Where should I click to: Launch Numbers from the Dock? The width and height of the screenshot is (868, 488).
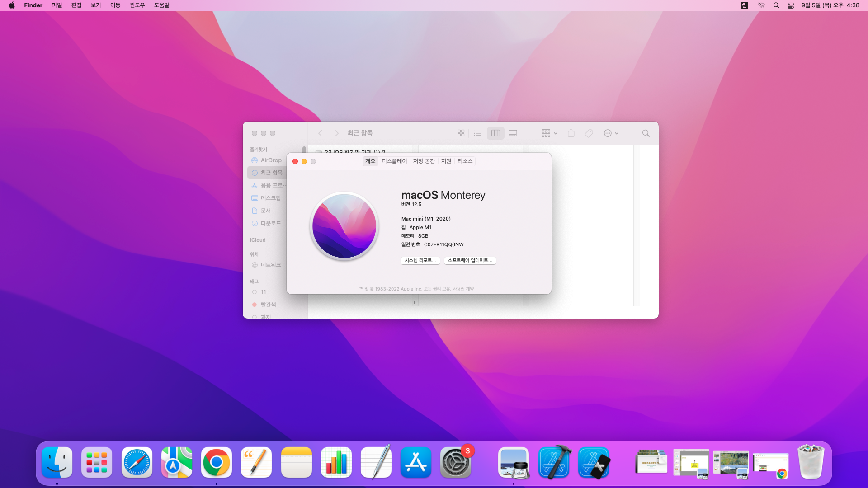click(x=336, y=462)
